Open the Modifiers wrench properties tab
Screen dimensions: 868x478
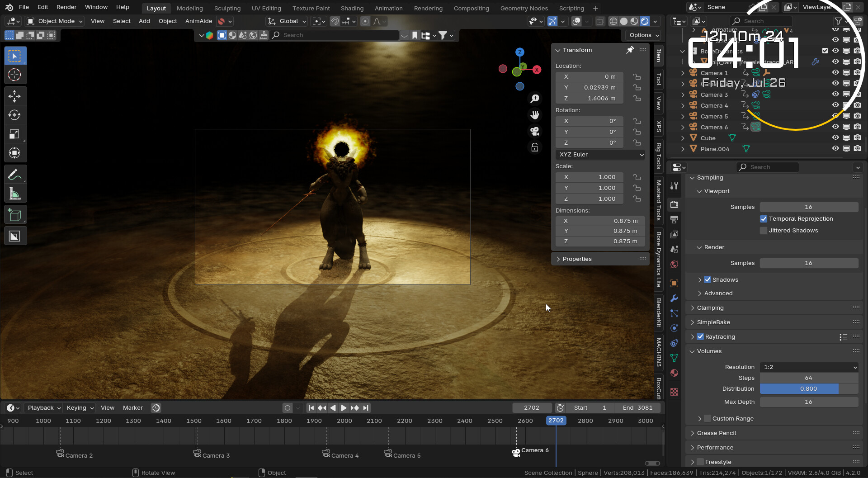[675, 298]
